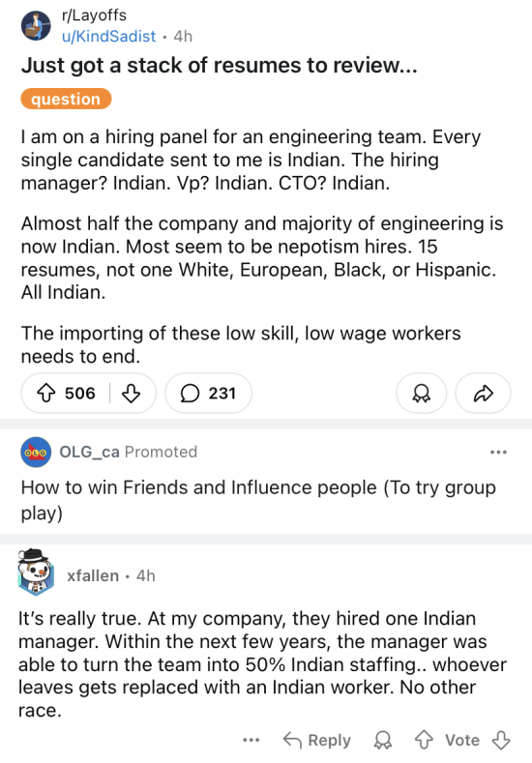Downvote the resumes post
The height and width of the screenshot is (763, 532).
pyautogui.click(x=131, y=394)
